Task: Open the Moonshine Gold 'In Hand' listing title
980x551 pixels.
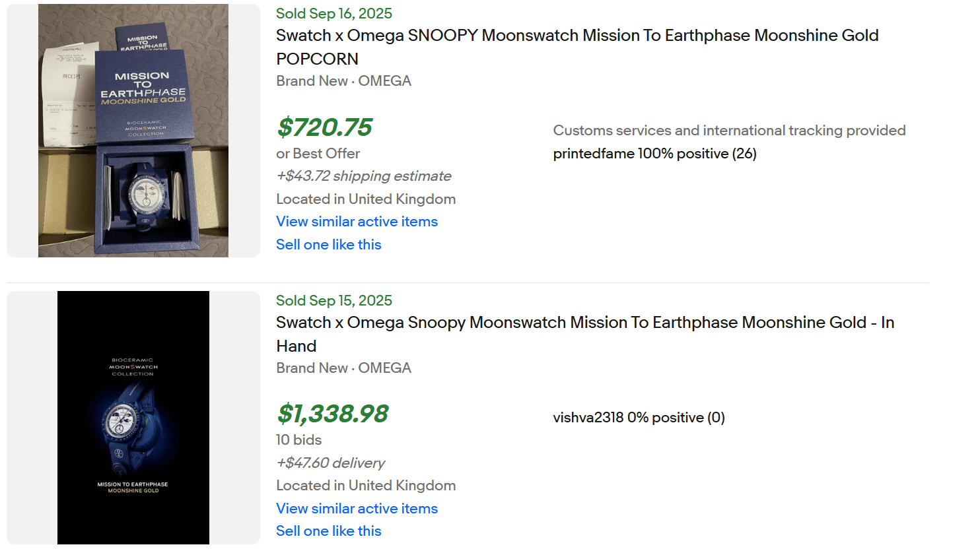Action: pyautogui.click(x=584, y=323)
